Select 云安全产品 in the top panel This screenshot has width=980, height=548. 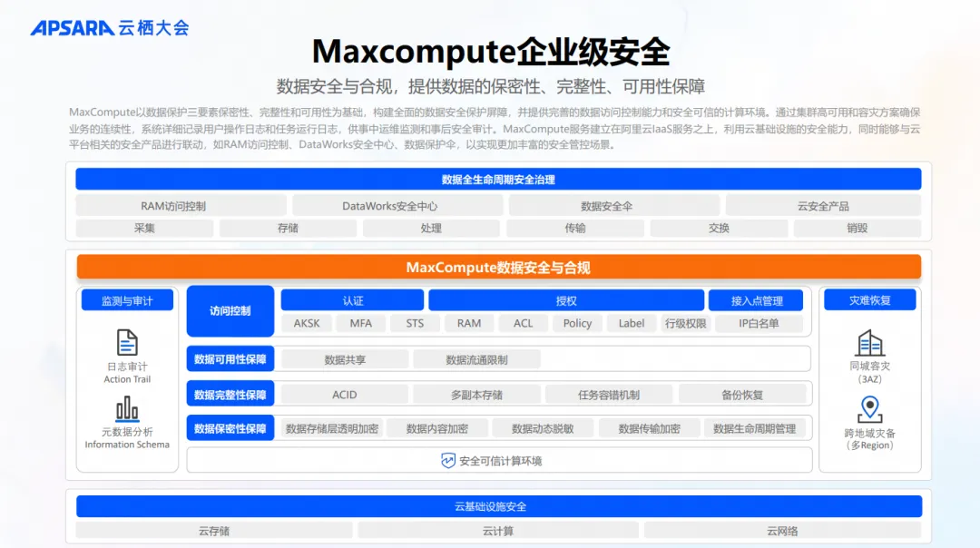[822, 205]
